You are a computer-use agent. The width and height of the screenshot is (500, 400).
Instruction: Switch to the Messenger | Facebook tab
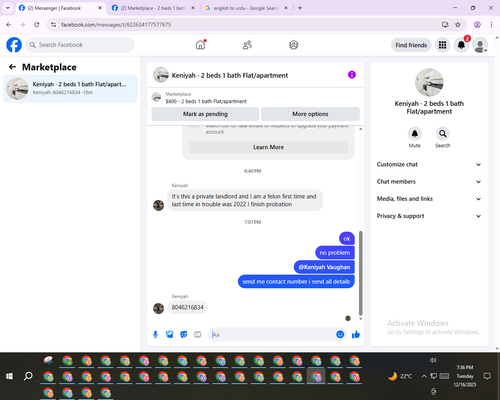point(60,8)
